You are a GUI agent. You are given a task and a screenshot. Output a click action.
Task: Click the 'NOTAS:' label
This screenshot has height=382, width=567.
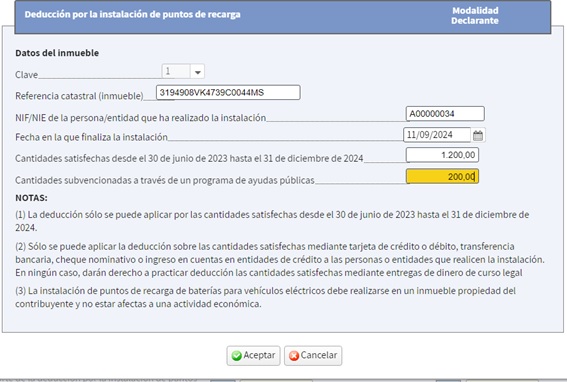pyautogui.click(x=31, y=198)
